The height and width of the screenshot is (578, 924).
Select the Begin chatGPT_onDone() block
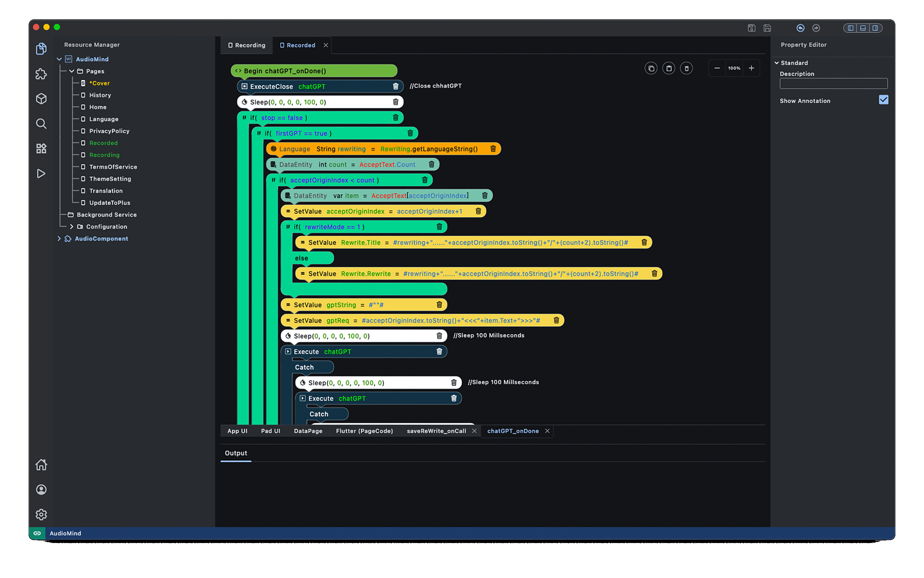coord(314,71)
